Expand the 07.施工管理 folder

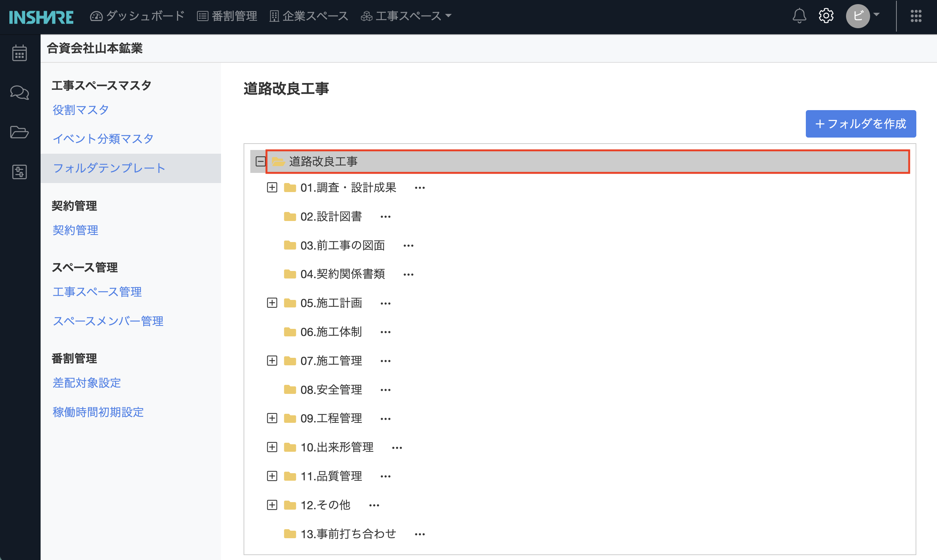coord(272,361)
